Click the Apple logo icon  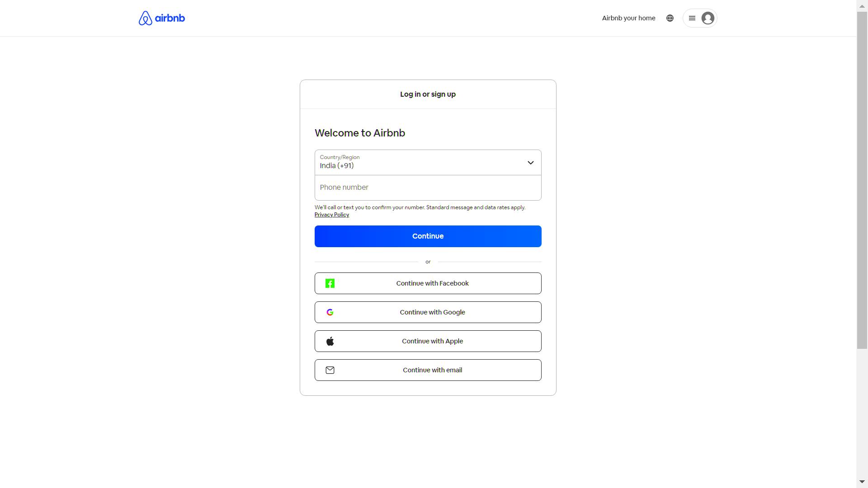tap(330, 341)
